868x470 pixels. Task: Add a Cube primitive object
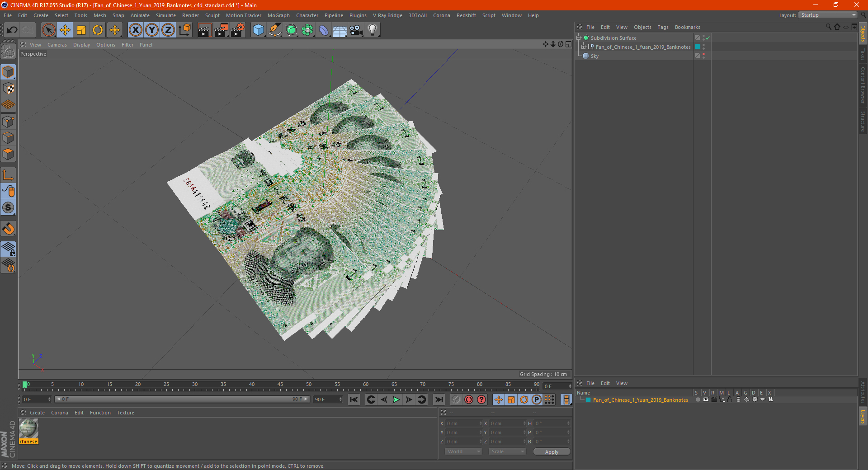click(x=258, y=30)
